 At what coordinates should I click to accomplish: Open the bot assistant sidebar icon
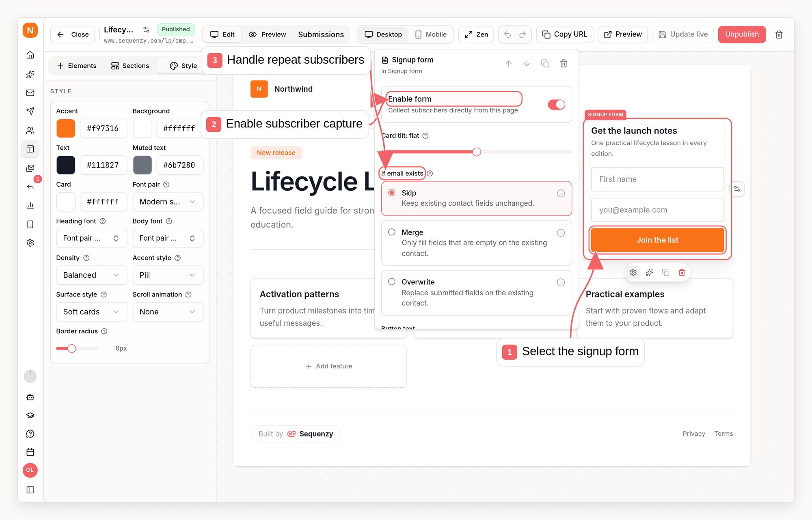pos(30,397)
